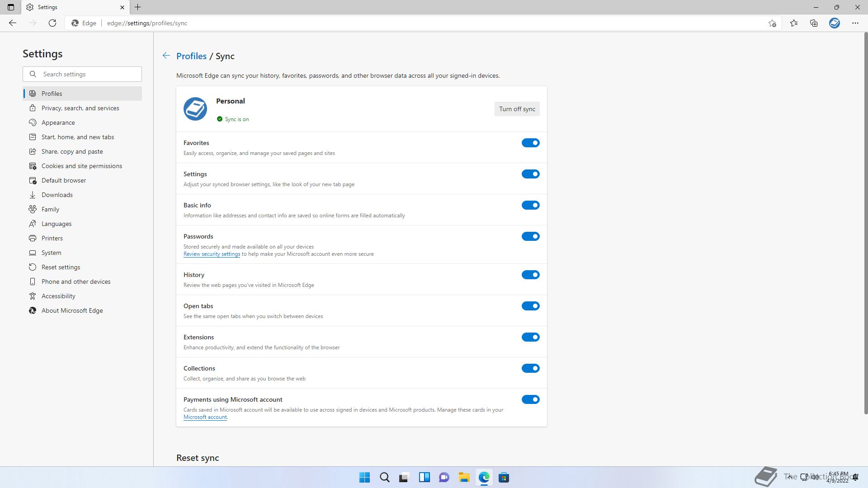Toggle Basic info sync switch

coord(531,205)
